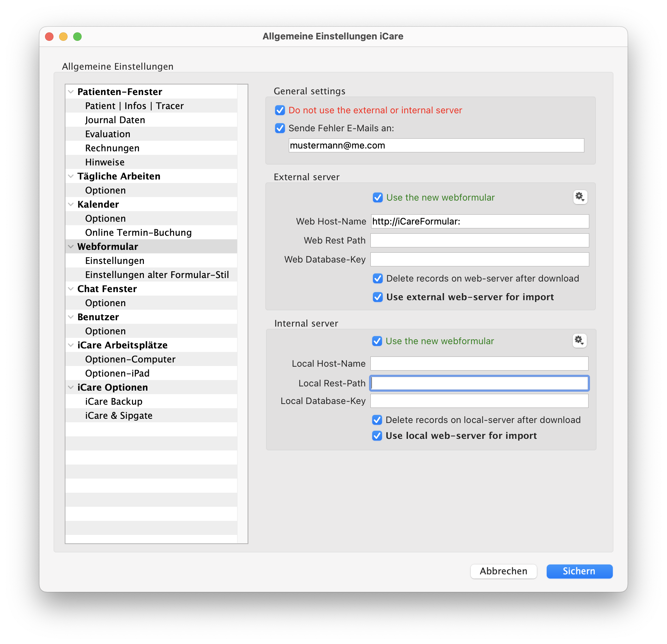Collapse the iCare Optionen group
Viewport: 667px width, 644px height.
click(71, 387)
